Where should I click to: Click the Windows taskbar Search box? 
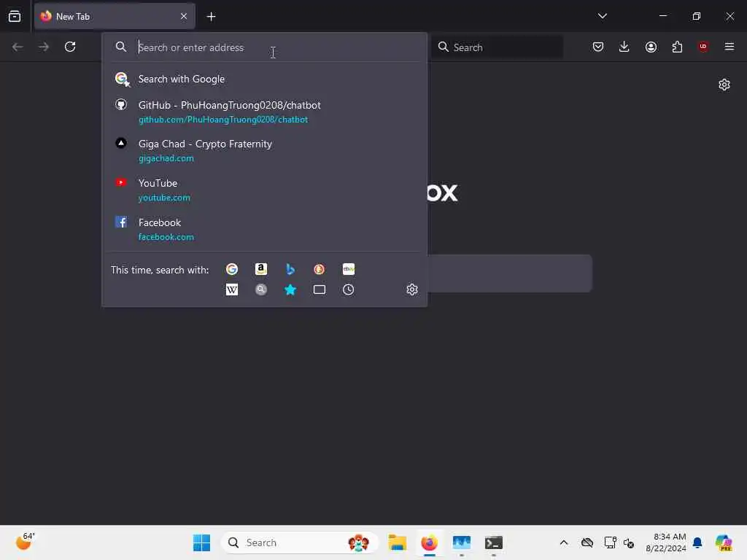pos(299,542)
